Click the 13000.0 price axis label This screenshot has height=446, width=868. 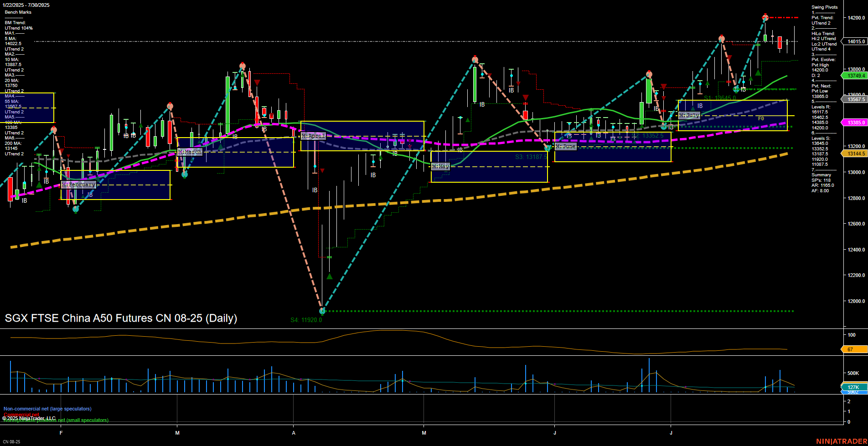(856, 172)
